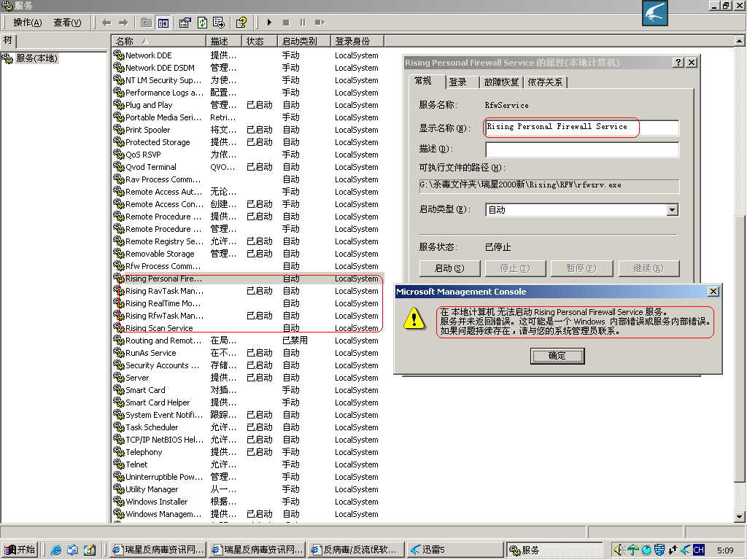Click the 启动(S) button
Image resolution: width=747 pixels, height=560 pixels.
pyautogui.click(x=449, y=268)
